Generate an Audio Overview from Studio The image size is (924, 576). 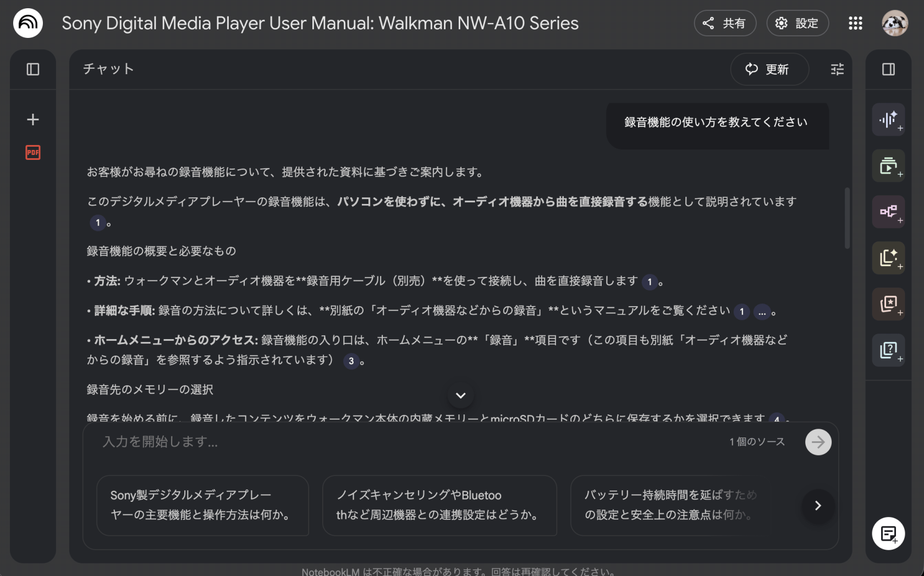coord(888,120)
